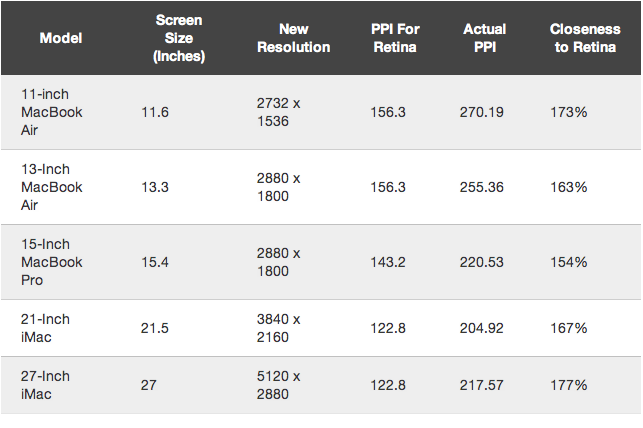Screen dimensions: 643x428
Task: Select the 21-Inch iMac model cell
Action: [45, 328]
